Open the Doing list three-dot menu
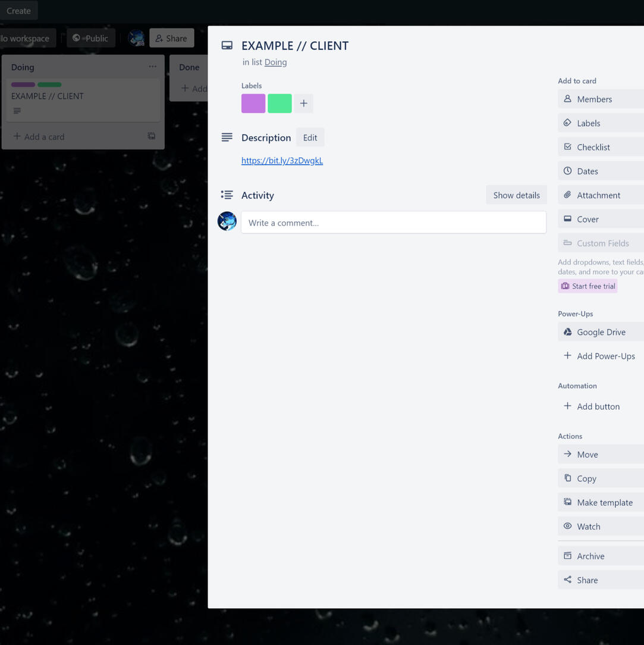Screen dimensions: 644x645 (153, 67)
